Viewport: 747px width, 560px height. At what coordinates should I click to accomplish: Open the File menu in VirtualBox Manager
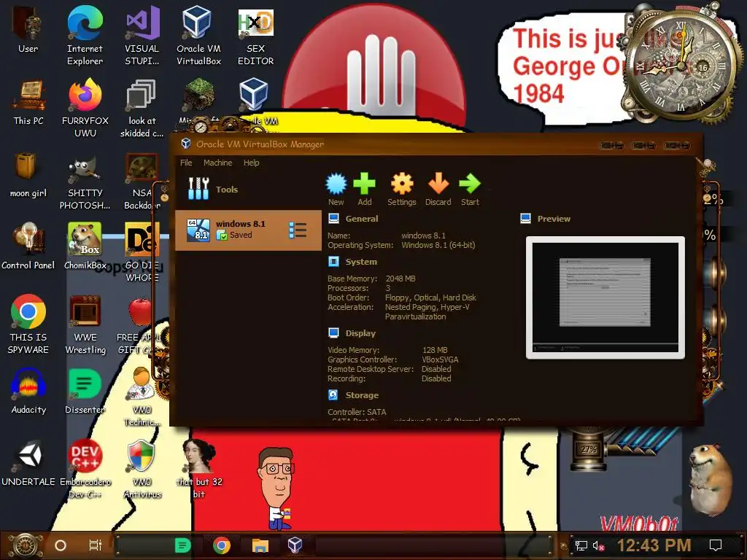186,163
